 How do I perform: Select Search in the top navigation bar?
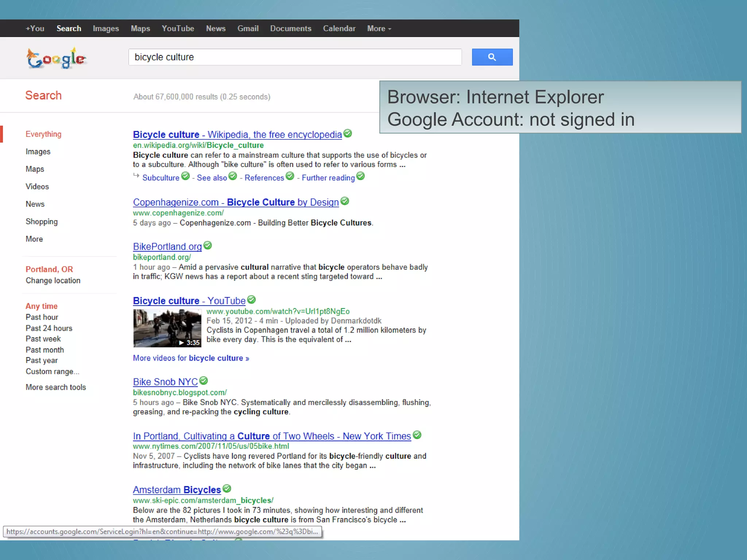69,28
